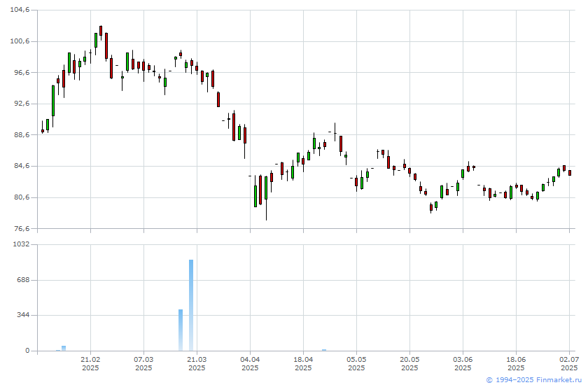Click the 02.07 2025 date label
The width and height of the screenshot is (588, 385).
point(569,363)
